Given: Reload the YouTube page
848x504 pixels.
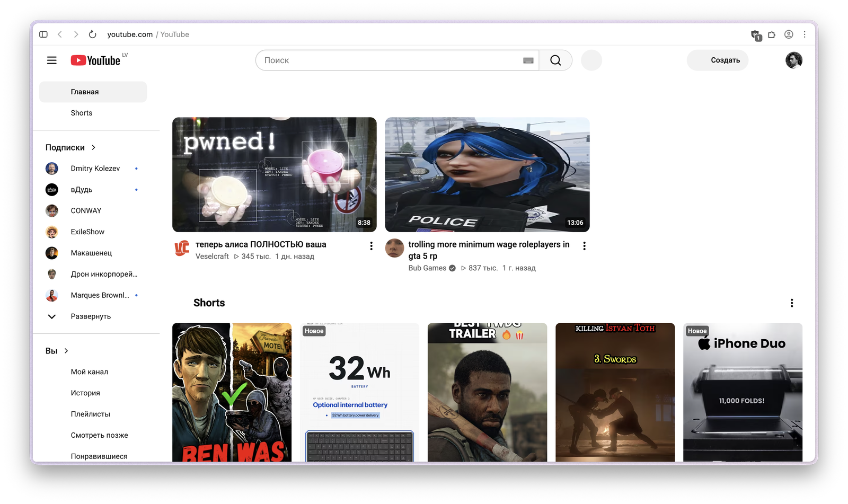Looking at the screenshot, I should [x=92, y=34].
